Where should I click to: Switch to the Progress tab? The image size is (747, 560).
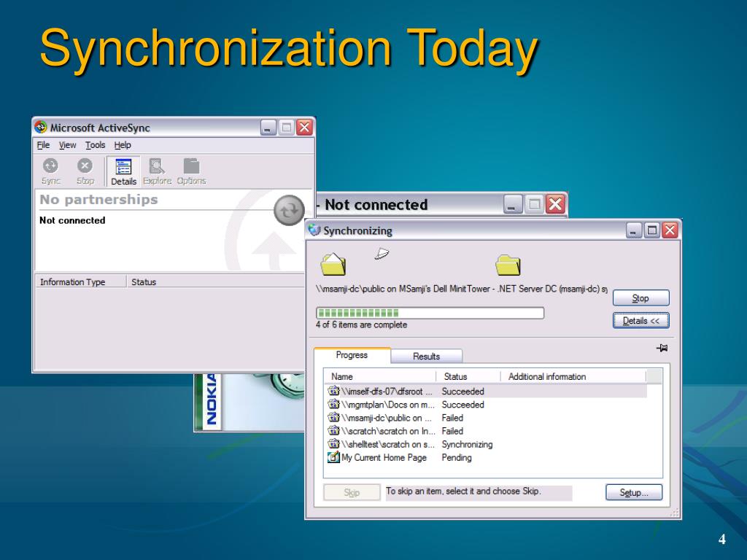(x=352, y=355)
